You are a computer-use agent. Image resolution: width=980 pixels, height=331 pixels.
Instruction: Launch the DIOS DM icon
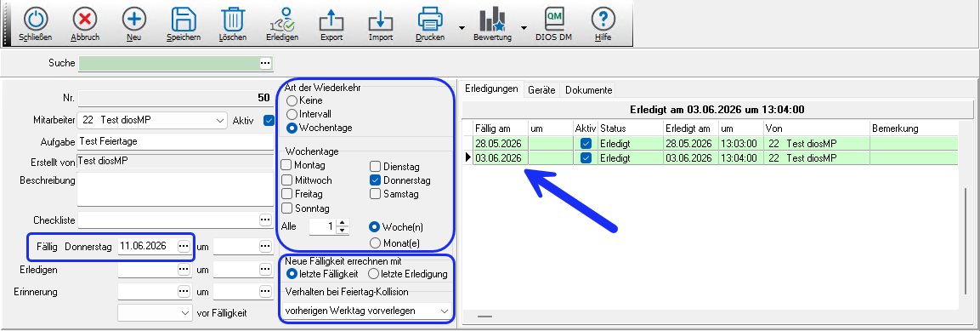click(x=553, y=20)
